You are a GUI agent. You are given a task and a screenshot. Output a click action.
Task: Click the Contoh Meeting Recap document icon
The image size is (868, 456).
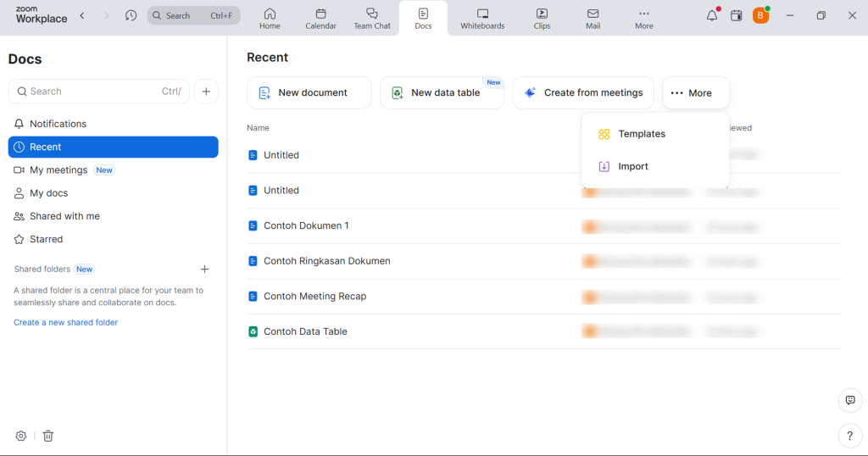[253, 297]
